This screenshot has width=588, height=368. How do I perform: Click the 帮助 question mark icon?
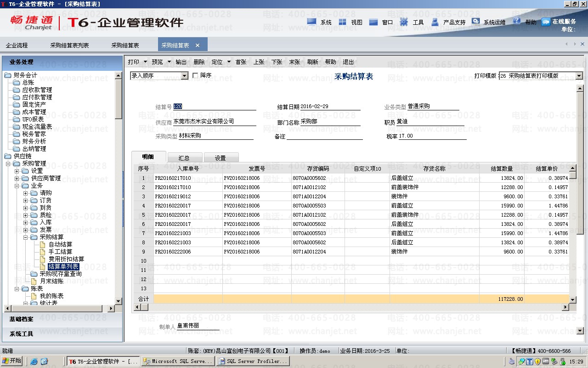click(x=517, y=22)
